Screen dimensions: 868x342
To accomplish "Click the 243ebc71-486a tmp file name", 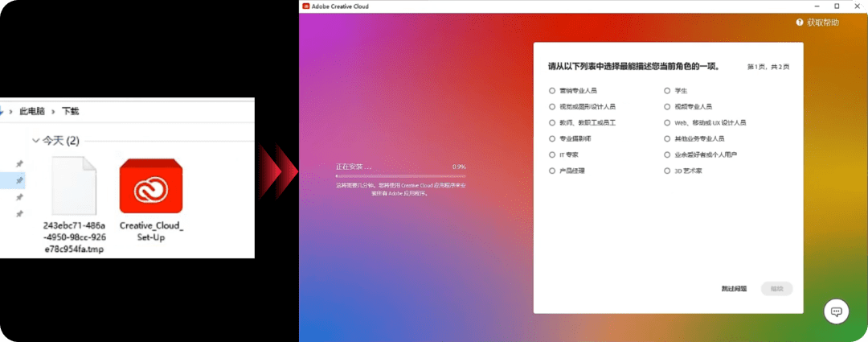I will (74, 237).
